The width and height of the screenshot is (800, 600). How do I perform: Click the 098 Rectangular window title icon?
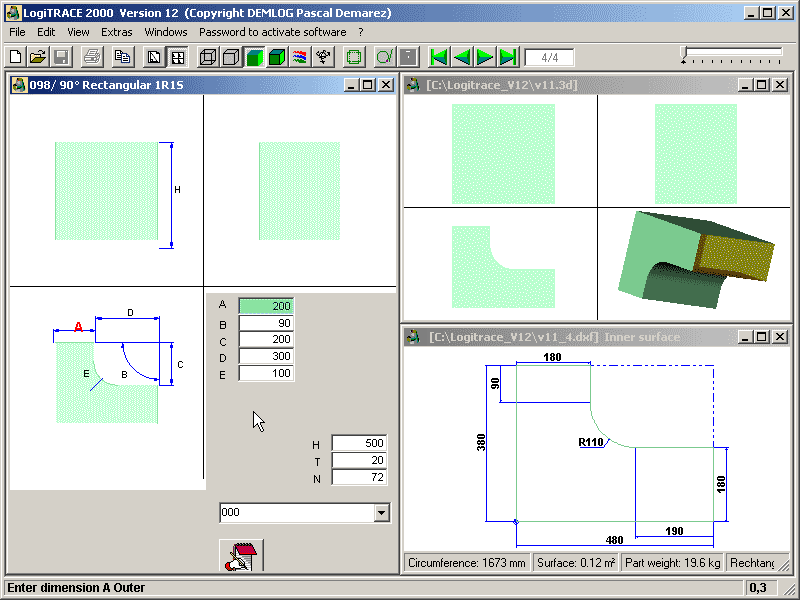19,85
